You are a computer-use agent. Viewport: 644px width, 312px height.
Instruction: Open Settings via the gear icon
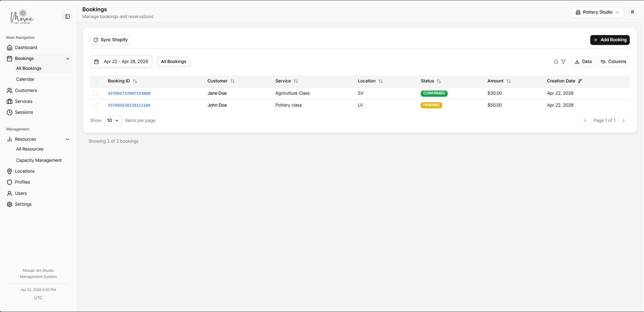(9, 204)
